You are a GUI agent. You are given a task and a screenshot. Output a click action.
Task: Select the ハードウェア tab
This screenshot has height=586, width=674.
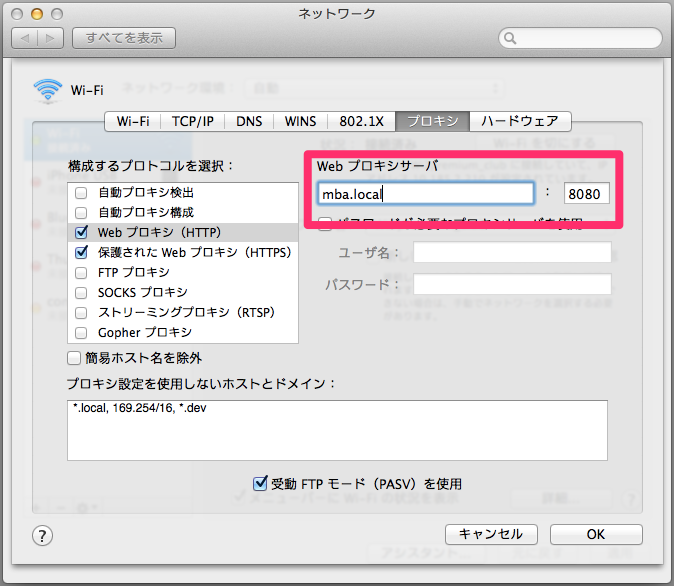click(520, 121)
